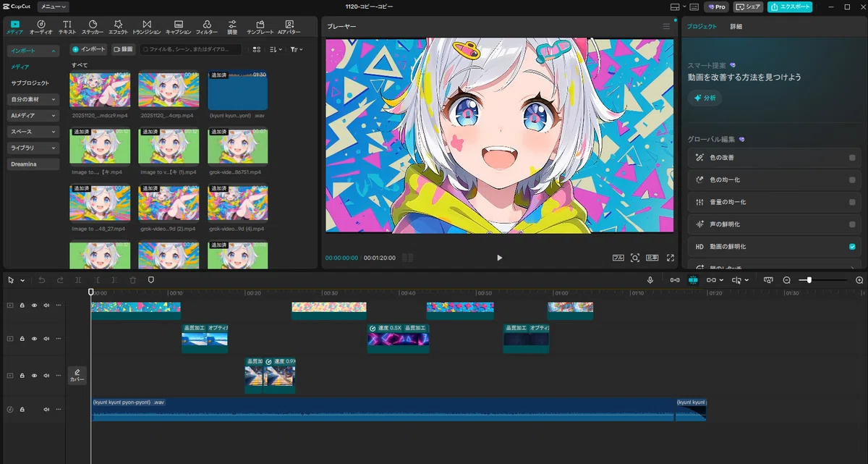Viewport: 868px width, 464px height.
Task: Collapse the インポート sidebar section
Action: [33, 51]
